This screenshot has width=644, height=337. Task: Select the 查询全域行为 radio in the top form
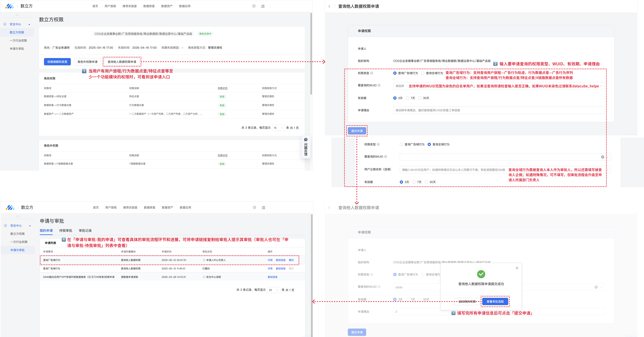(x=423, y=73)
